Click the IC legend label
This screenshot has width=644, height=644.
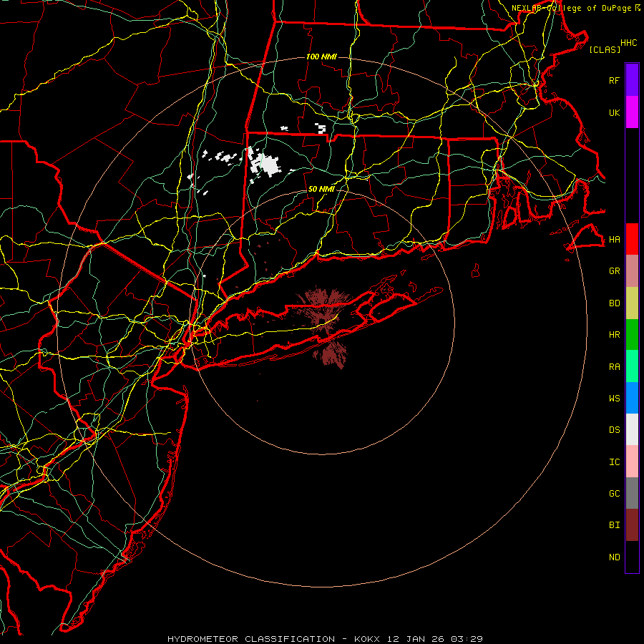(614, 462)
